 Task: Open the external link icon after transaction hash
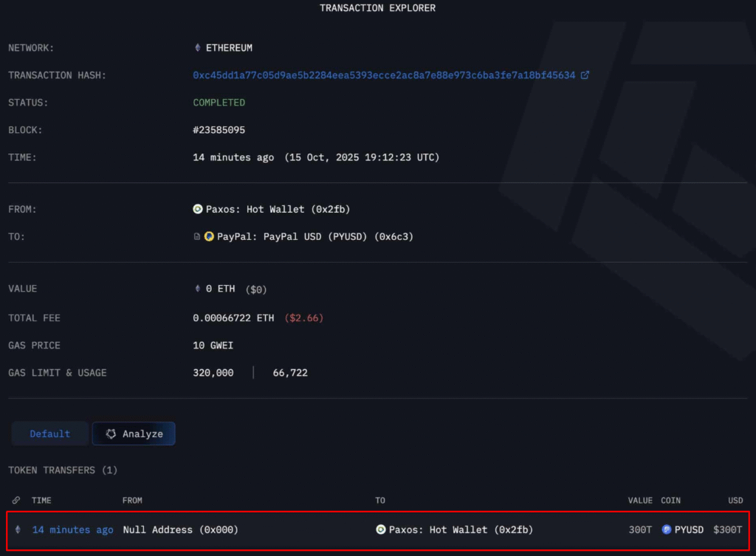pos(585,75)
